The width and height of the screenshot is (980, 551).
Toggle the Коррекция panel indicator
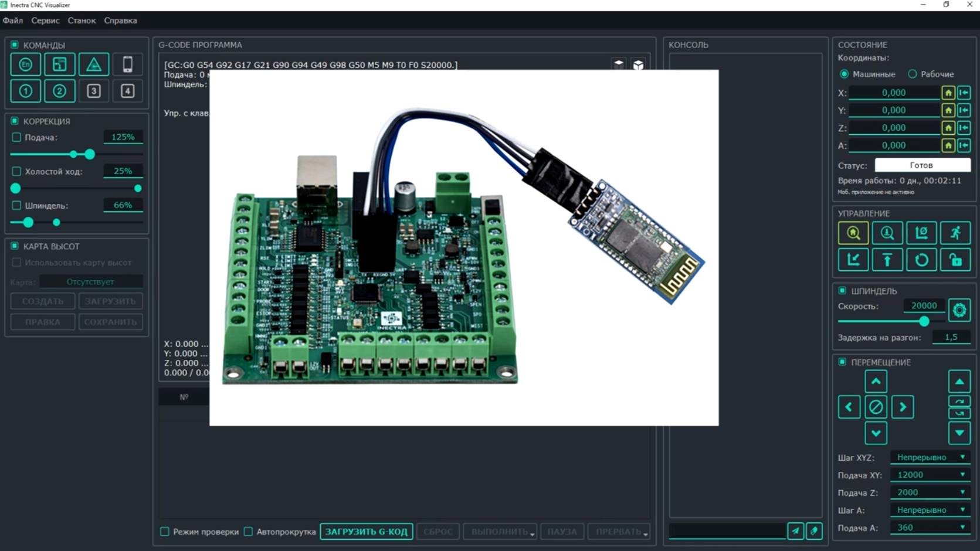[x=15, y=121]
